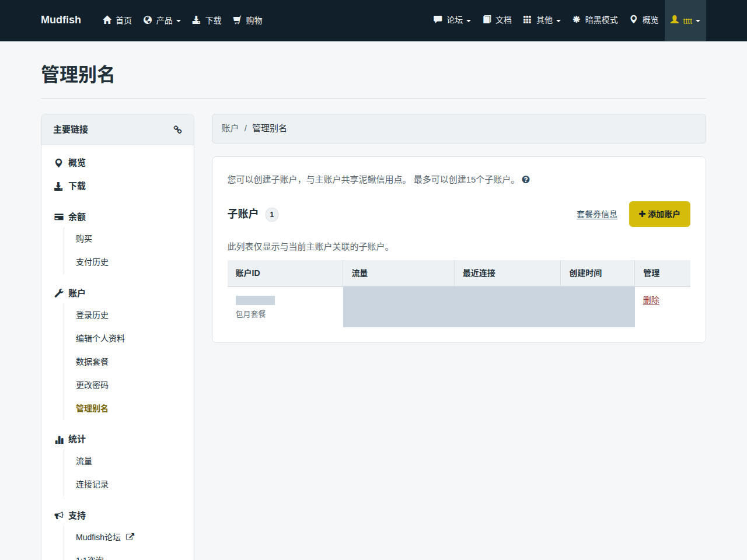Click the 余额 balance section heading
747x560 pixels.
(70, 217)
